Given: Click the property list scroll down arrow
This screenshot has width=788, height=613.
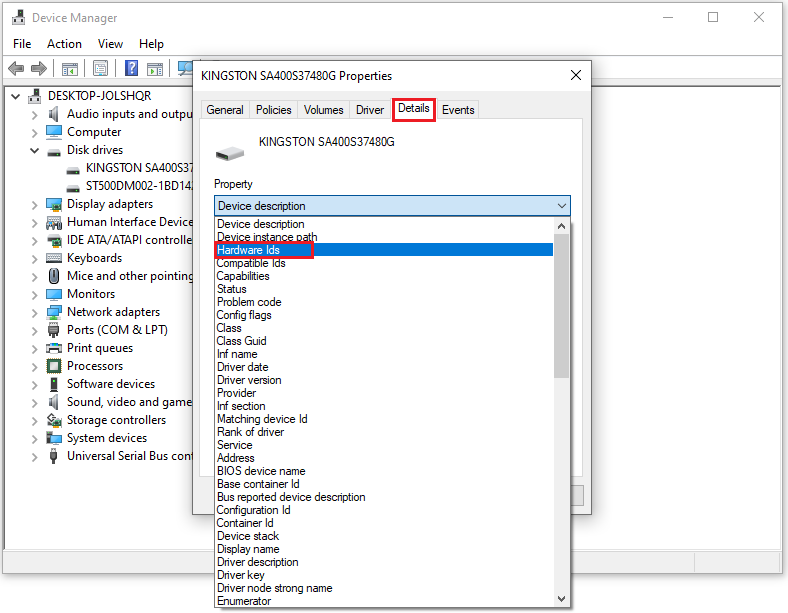Looking at the screenshot, I should point(561,598).
